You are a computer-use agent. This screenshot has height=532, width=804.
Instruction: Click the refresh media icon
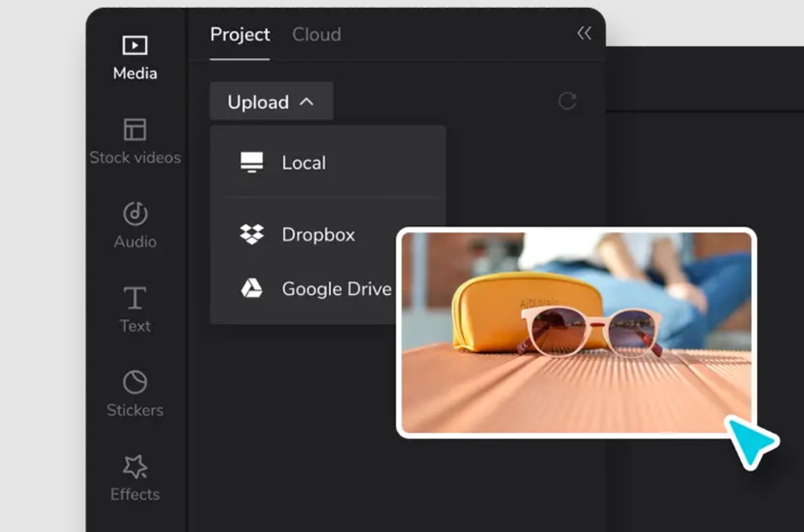click(567, 101)
